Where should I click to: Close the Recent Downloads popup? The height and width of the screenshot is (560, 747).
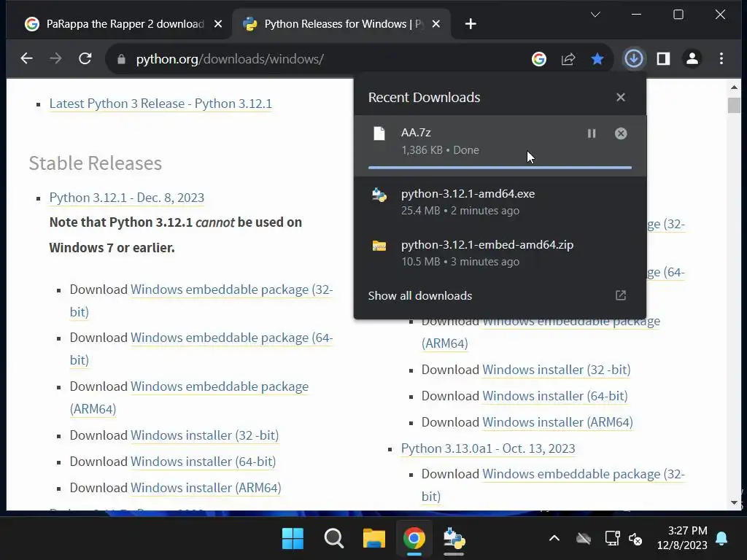pos(620,97)
